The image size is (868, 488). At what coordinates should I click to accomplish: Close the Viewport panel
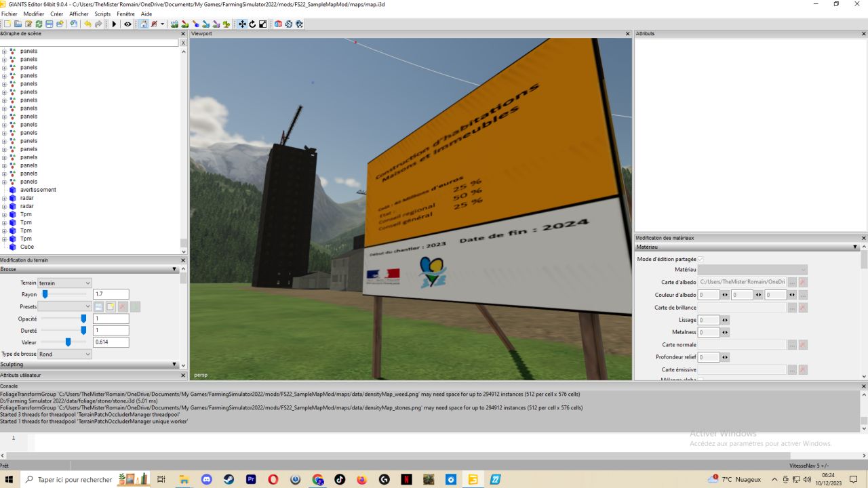click(x=627, y=33)
